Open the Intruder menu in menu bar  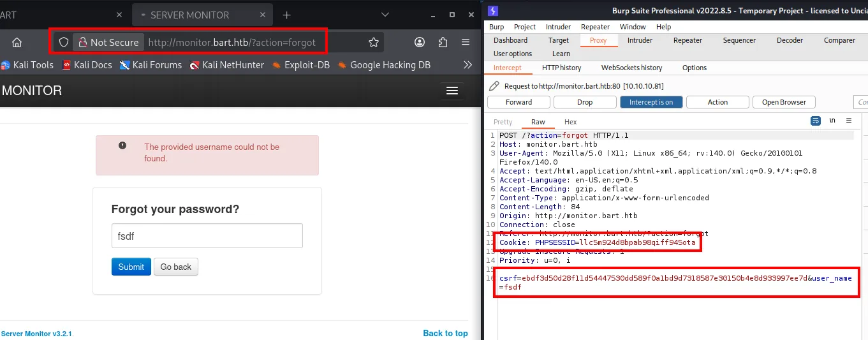click(558, 27)
